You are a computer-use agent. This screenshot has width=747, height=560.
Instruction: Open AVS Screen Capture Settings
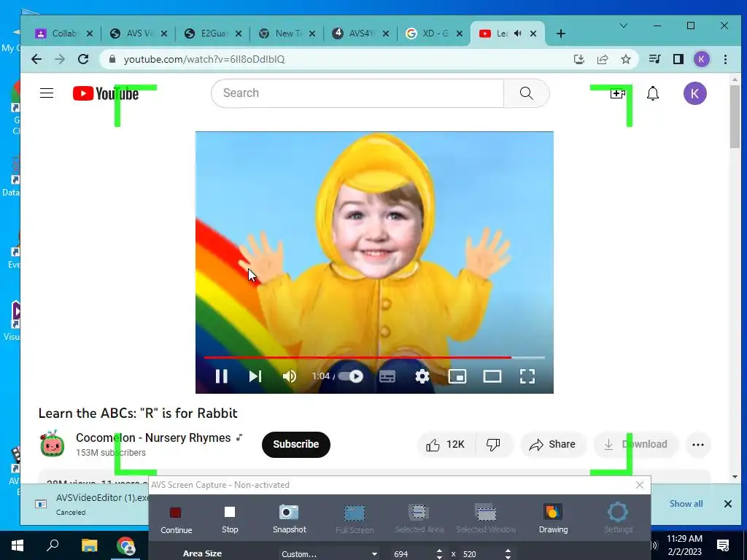tap(618, 519)
